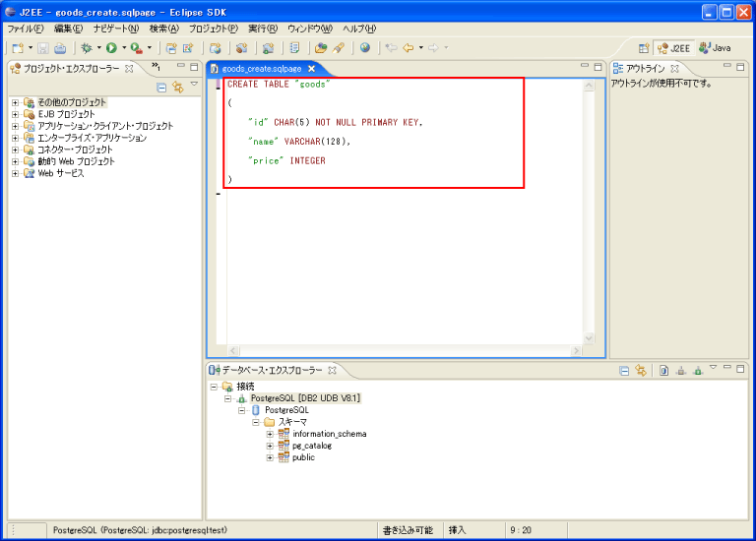Screen dimensions: 756x541
Task: Click the Open Perspective icon beside J2EE
Action: tap(643, 47)
